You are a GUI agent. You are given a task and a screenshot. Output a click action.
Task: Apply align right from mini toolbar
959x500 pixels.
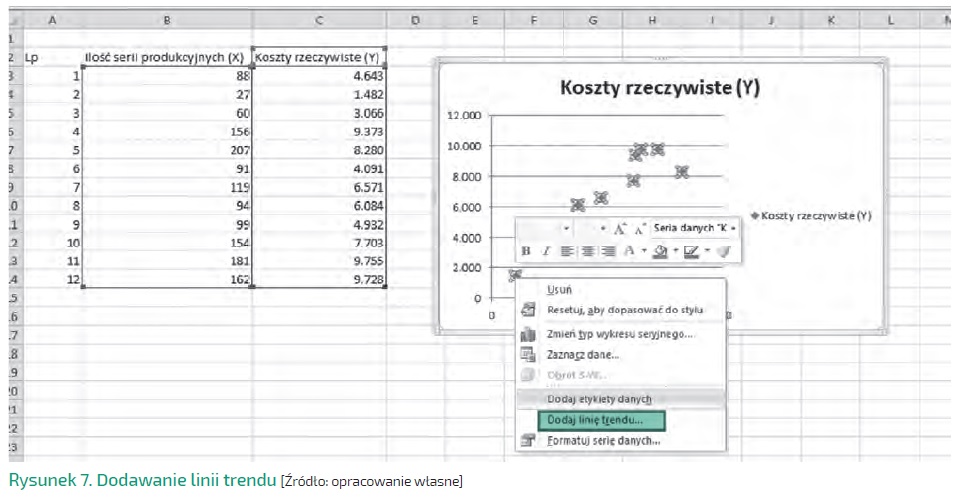coord(608,251)
